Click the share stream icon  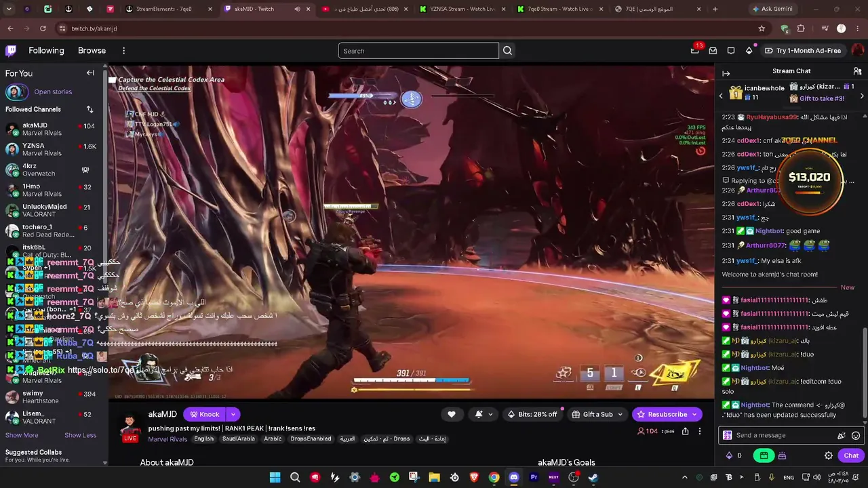tap(686, 431)
